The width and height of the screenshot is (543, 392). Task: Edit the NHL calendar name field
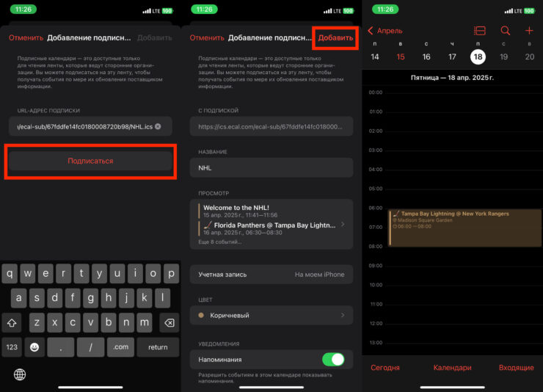271,167
